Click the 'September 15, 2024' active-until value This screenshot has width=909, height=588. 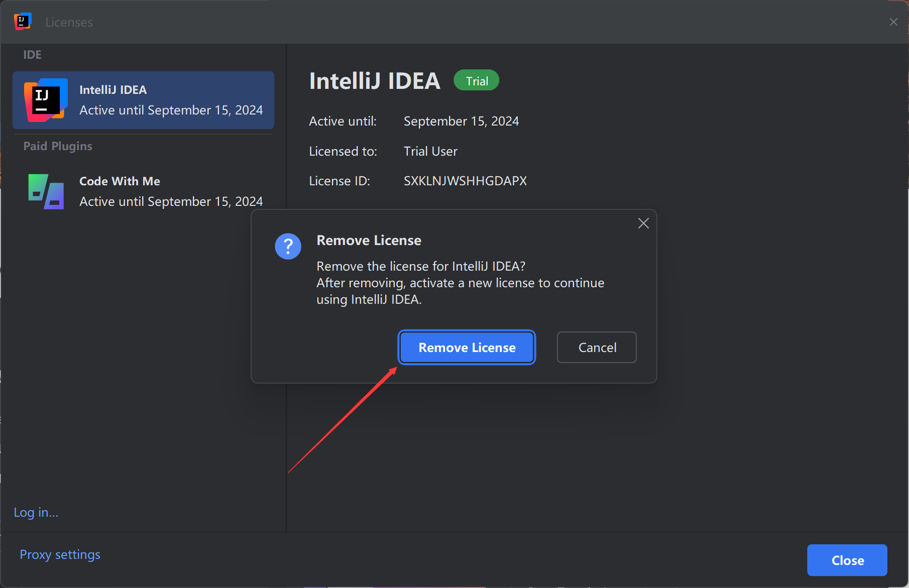pos(461,122)
